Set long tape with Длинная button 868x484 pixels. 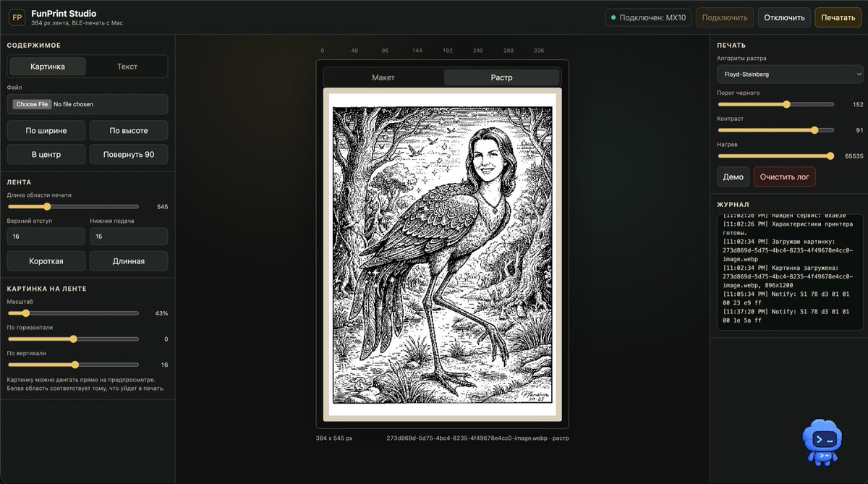[x=129, y=261]
